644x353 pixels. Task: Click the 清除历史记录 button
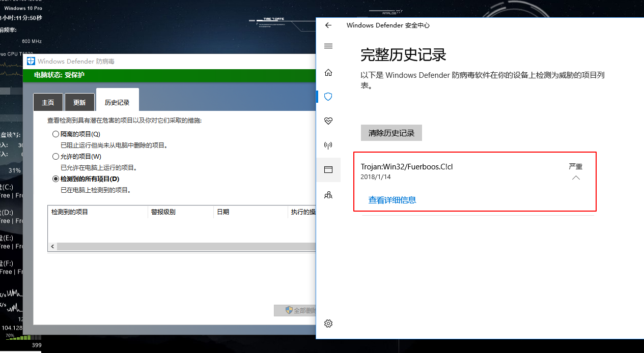(x=391, y=133)
